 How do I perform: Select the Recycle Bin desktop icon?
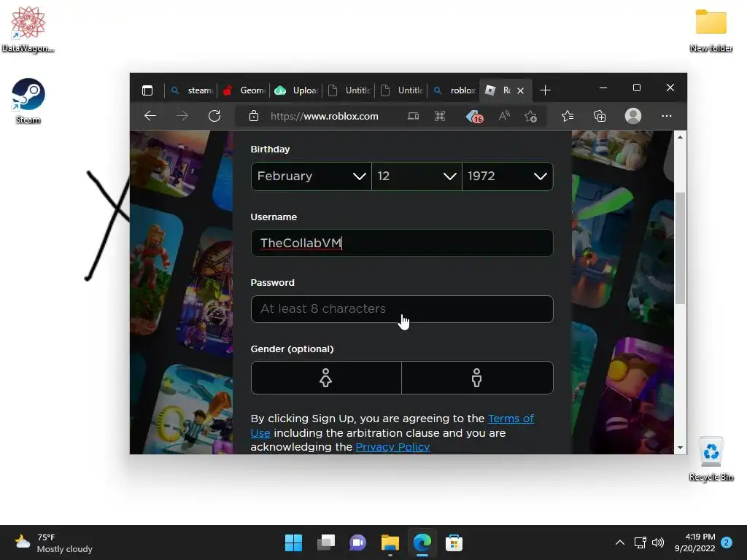pos(711,459)
